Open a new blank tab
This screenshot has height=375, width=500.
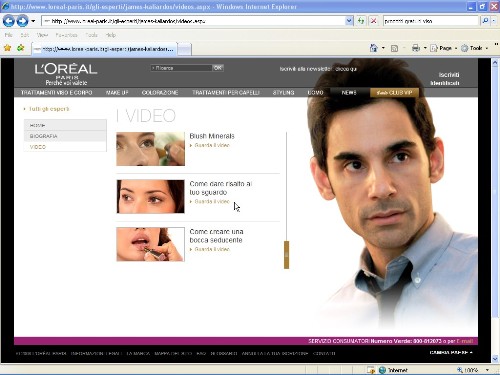tap(184, 49)
